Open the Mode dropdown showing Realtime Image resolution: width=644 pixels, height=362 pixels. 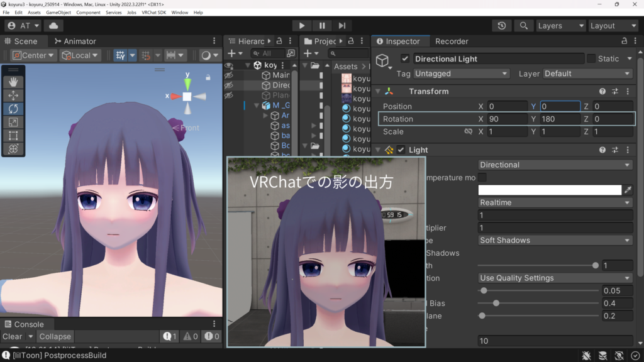point(555,202)
